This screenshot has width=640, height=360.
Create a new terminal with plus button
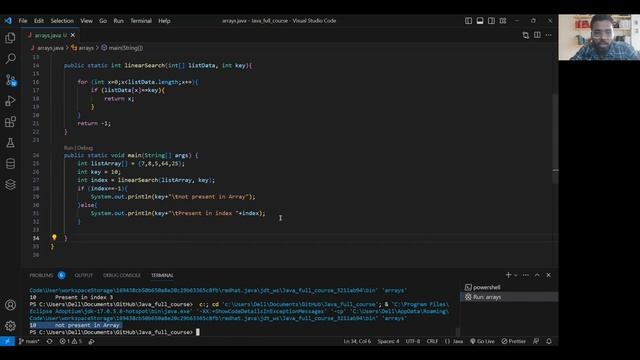pos(508,275)
